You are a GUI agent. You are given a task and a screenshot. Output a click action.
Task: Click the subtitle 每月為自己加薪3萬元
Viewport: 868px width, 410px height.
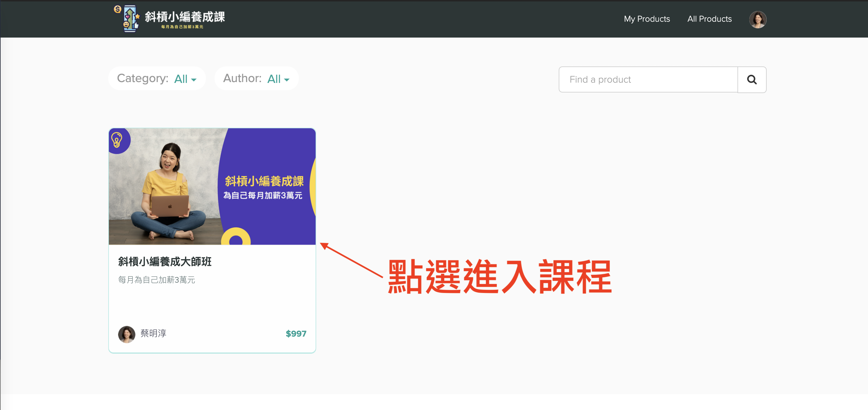157,280
